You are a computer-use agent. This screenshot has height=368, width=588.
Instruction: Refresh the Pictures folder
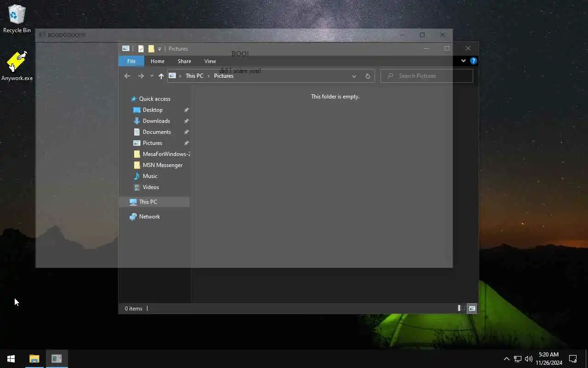[367, 76]
